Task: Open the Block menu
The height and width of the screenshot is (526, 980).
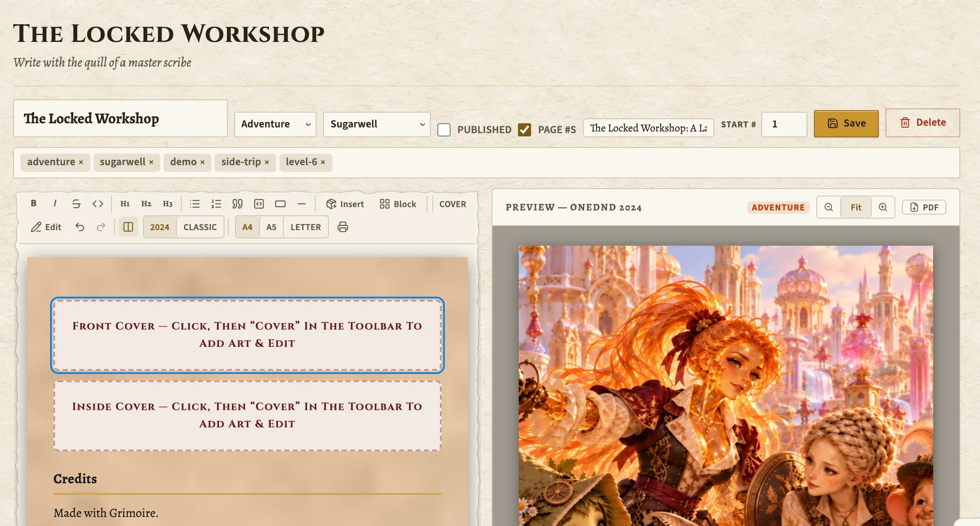Action: click(x=398, y=204)
